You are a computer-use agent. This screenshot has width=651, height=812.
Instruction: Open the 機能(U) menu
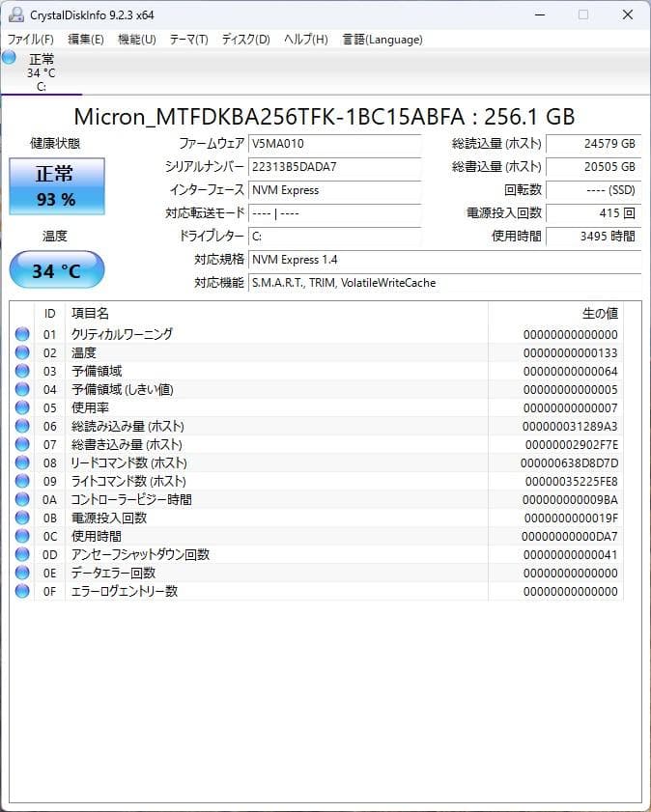pos(137,40)
